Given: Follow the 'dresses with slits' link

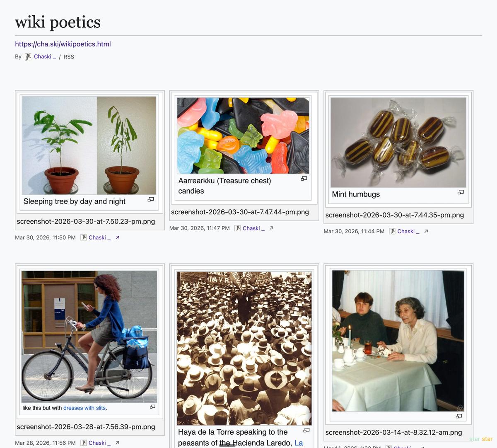Looking at the screenshot, I should [84, 408].
